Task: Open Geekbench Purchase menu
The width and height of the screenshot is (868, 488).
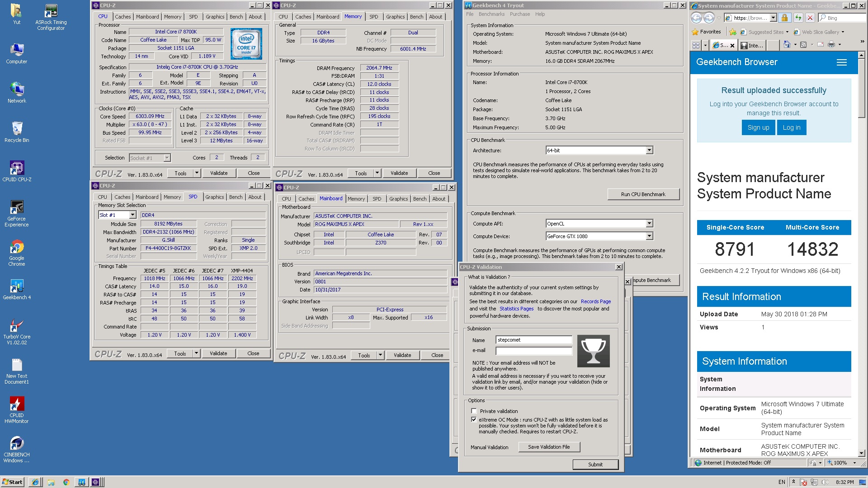Action: [520, 14]
